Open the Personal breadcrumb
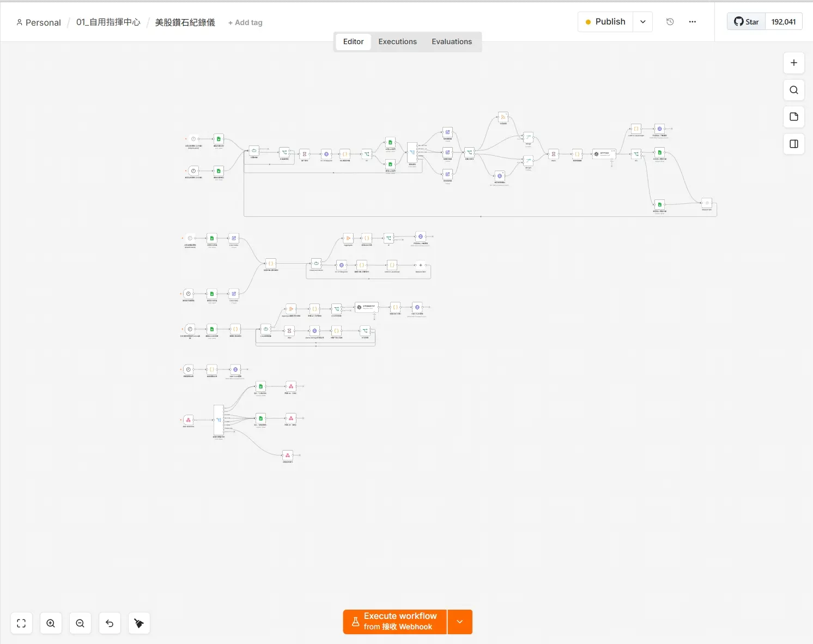 [x=39, y=22]
